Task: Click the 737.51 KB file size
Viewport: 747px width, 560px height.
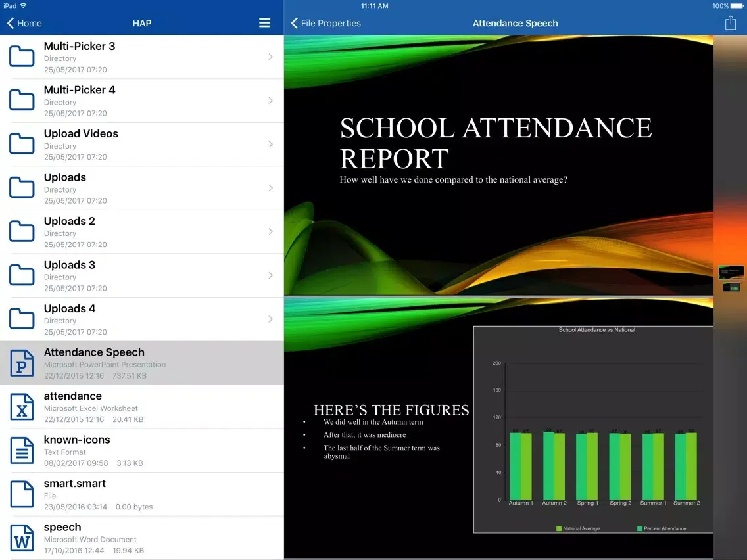Action: coord(130,376)
